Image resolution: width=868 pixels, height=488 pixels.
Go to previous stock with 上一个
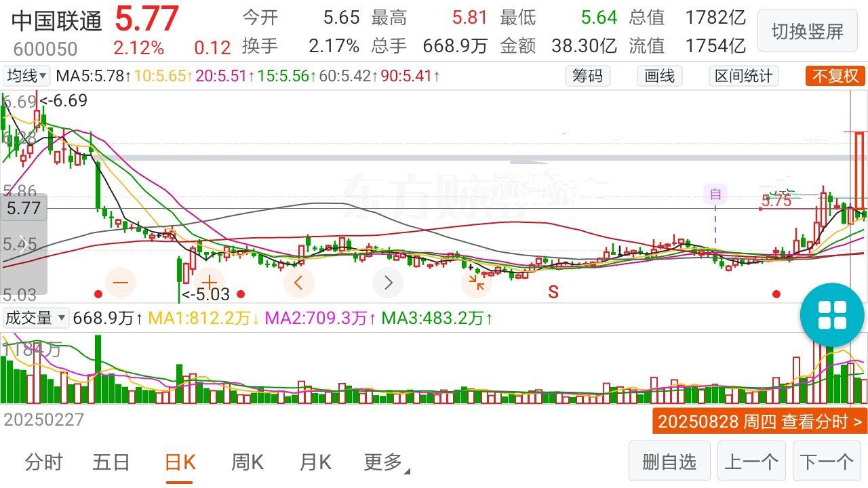(751, 462)
